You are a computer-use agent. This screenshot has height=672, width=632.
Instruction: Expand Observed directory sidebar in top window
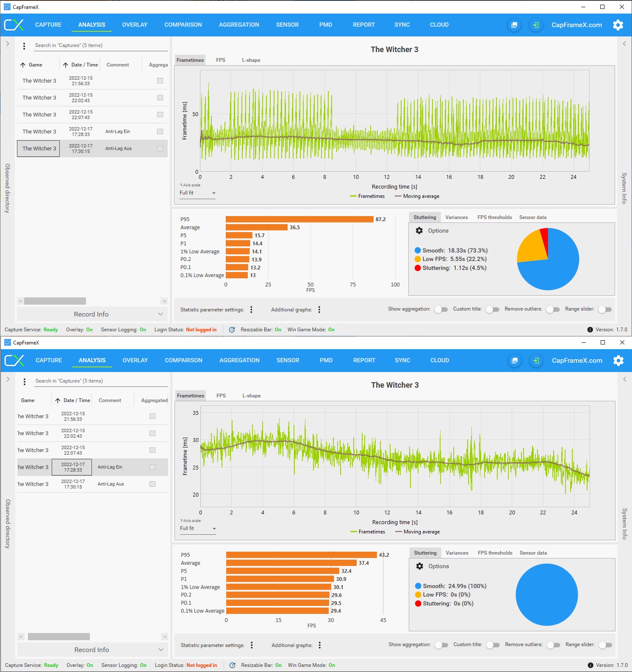7,44
